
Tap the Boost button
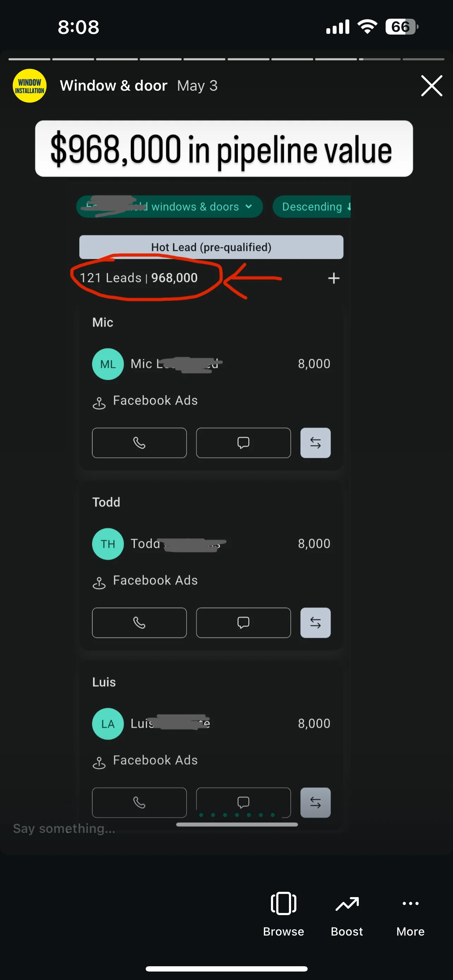click(346, 914)
